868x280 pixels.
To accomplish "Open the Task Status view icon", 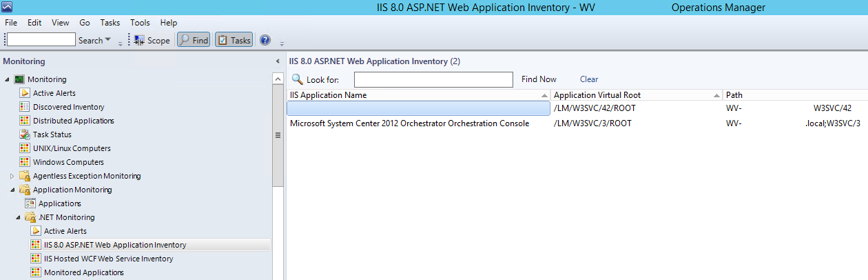I will pos(25,134).
